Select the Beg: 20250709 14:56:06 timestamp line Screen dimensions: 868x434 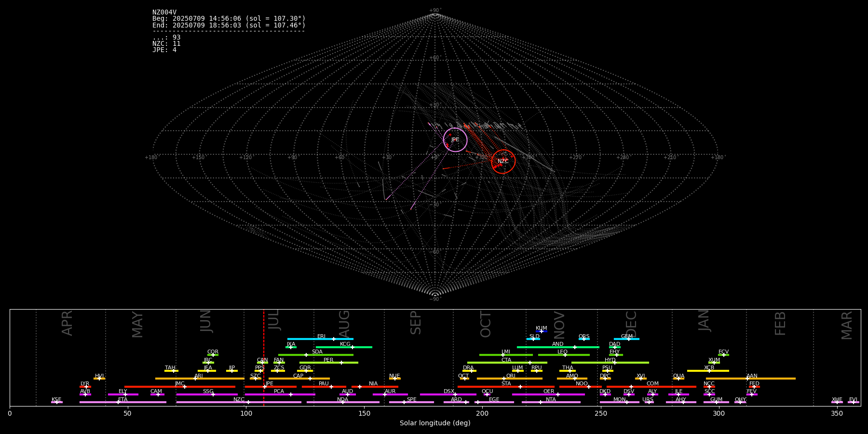pos(229,19)
